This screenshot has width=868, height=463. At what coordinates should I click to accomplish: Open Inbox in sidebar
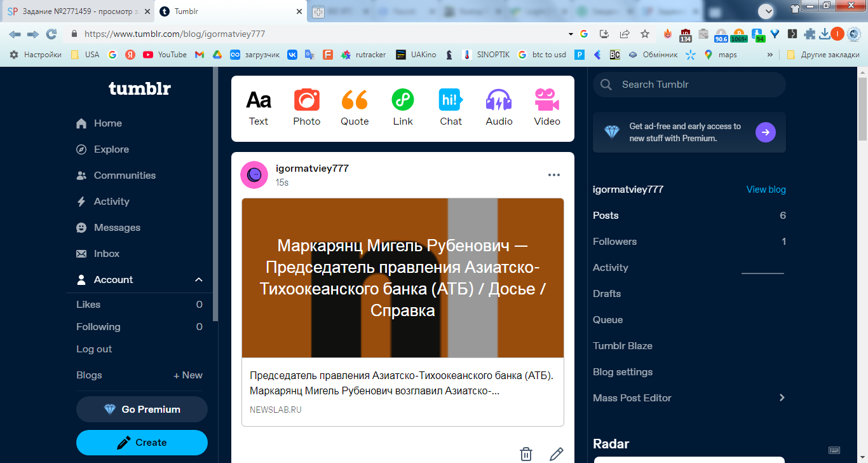coord(98,254)
